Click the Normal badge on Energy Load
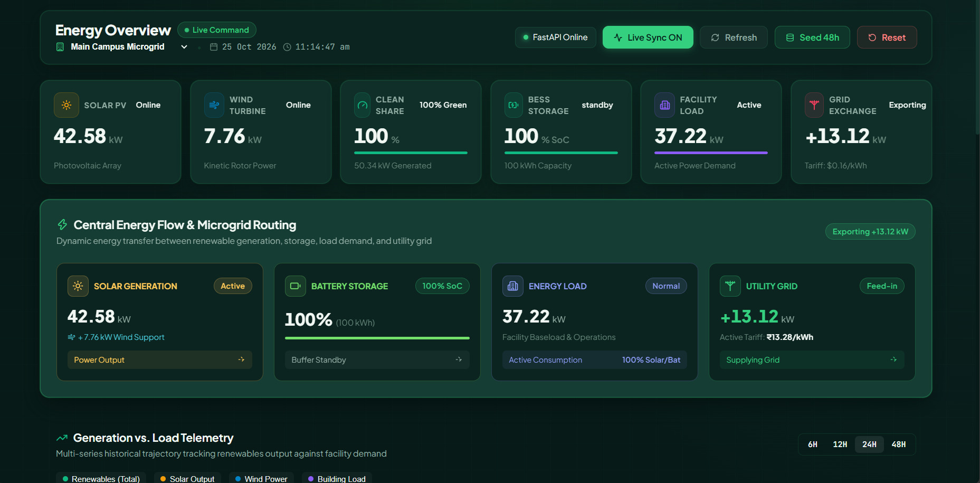 (x=666, y=286)
